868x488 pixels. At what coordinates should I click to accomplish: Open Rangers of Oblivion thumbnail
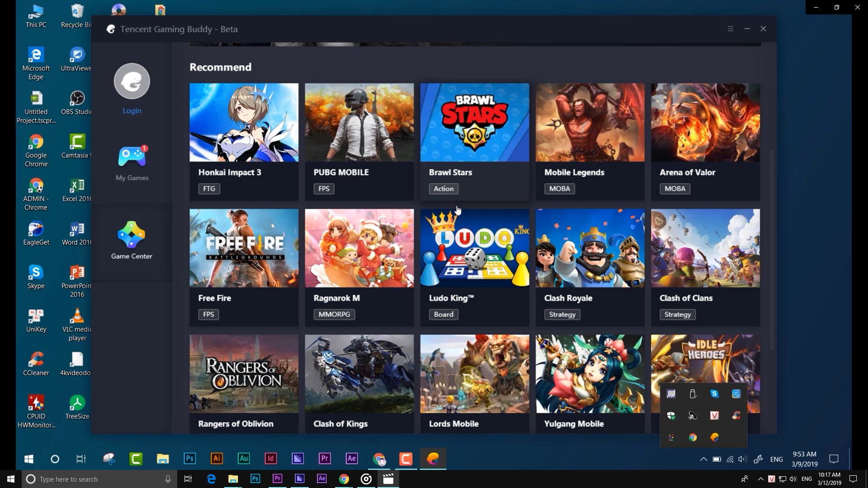(x=244, y=374)
